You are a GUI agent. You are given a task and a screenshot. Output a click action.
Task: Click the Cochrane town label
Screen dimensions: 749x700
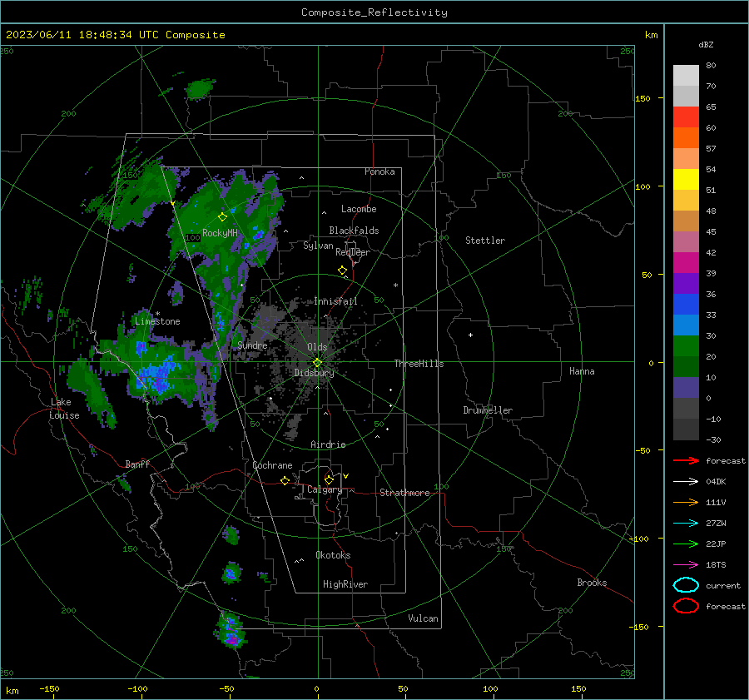[272, 465]
